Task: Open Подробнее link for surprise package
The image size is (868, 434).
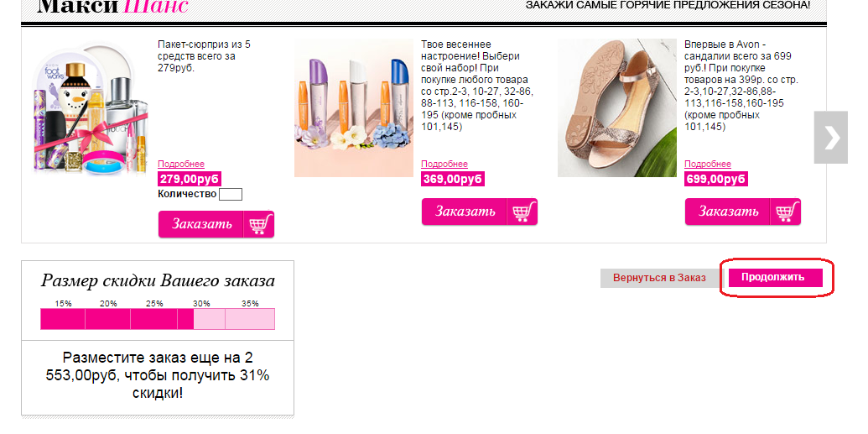Action: click(x=181, y=164)
